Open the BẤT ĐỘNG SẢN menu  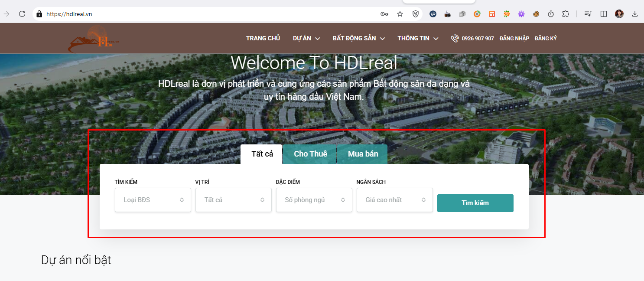[x=354, y=38]
